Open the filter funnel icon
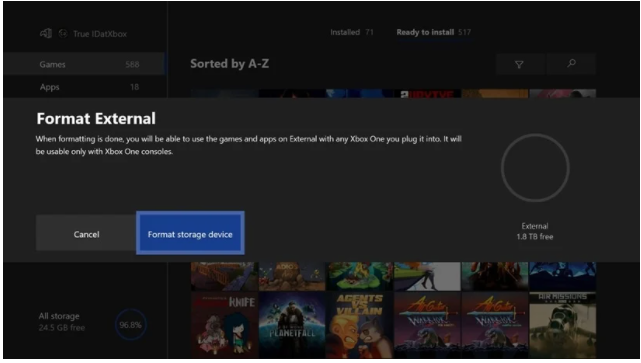 pyautogui.click(x=519, y=64)
